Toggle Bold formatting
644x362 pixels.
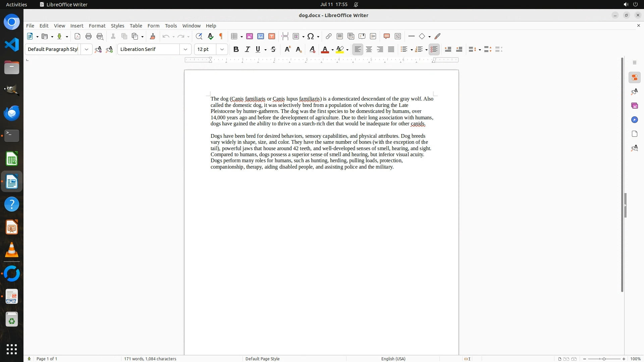[236, 49]
